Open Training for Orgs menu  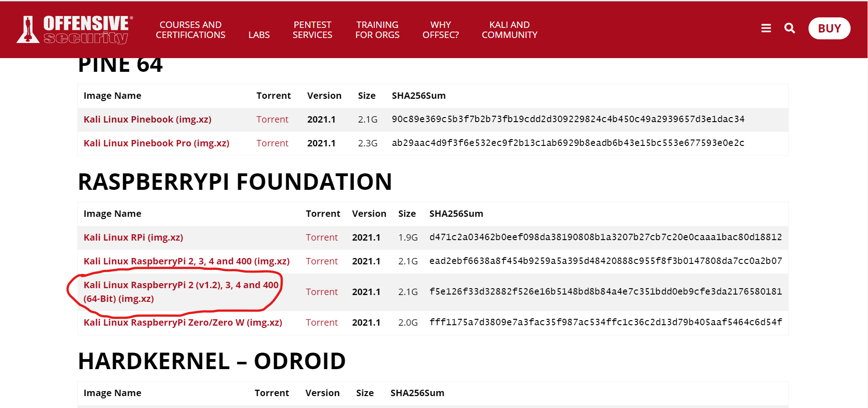pos(377,30)
